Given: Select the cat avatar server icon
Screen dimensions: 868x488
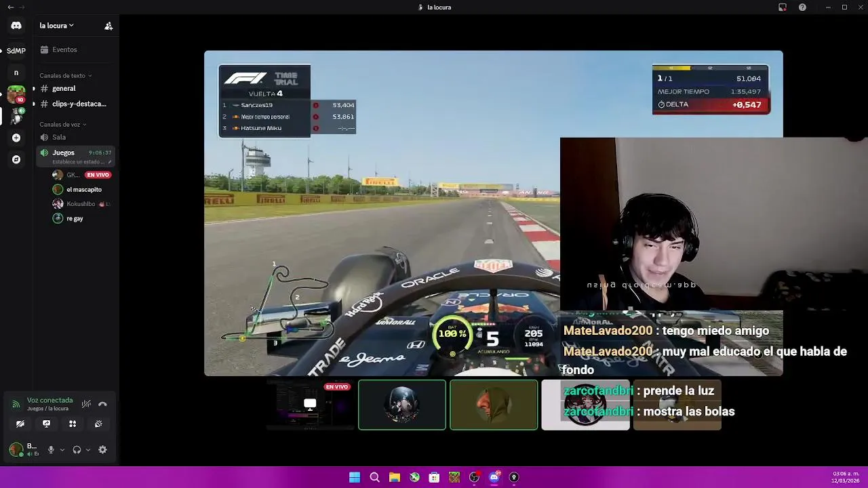Looking at the screenshot, I should pyautogui.click(x=16, y=116).
